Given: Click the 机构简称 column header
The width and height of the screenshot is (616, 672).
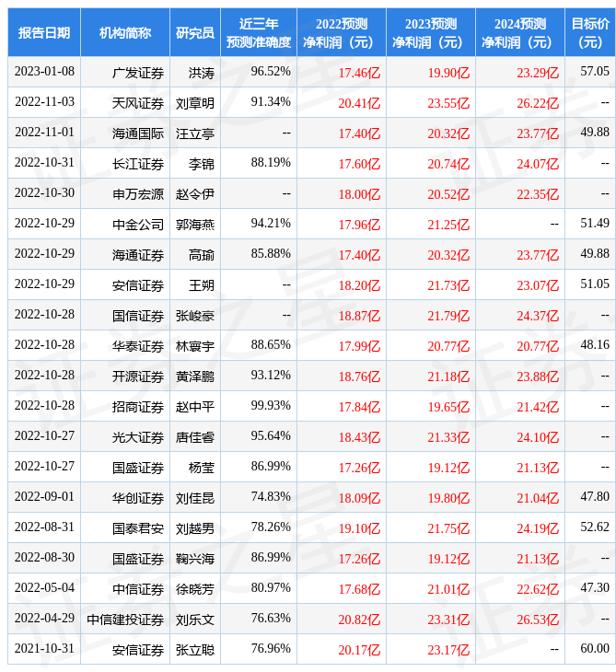Looking at the screenshot, I should (x=125, y=33).
